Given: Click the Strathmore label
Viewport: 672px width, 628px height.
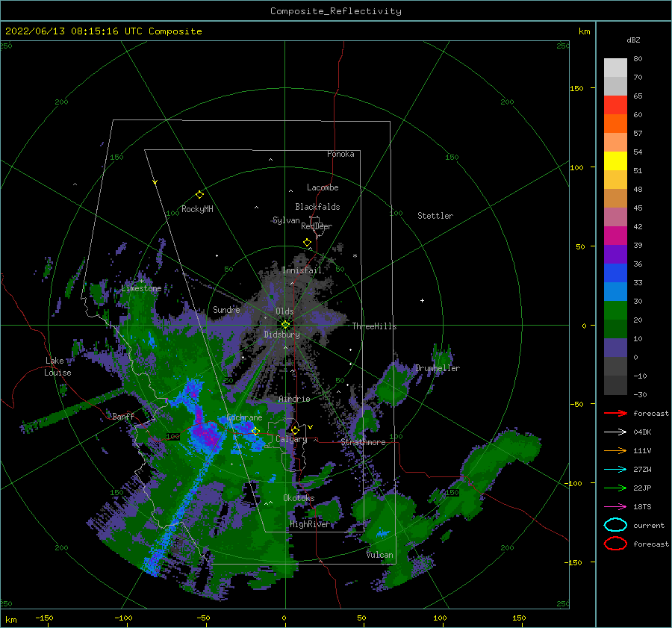Looking at the screenshot, I should pyautogui.click(x=363, y=442).
